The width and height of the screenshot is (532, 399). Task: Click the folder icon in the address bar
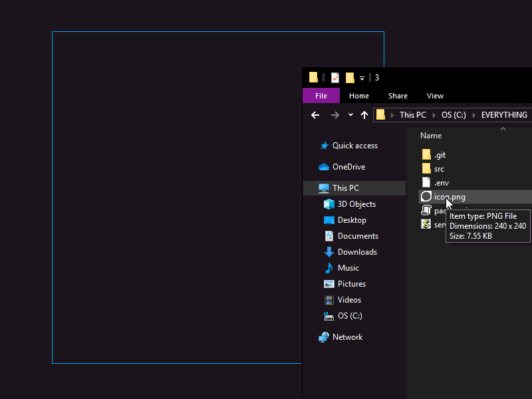[380, 114]
